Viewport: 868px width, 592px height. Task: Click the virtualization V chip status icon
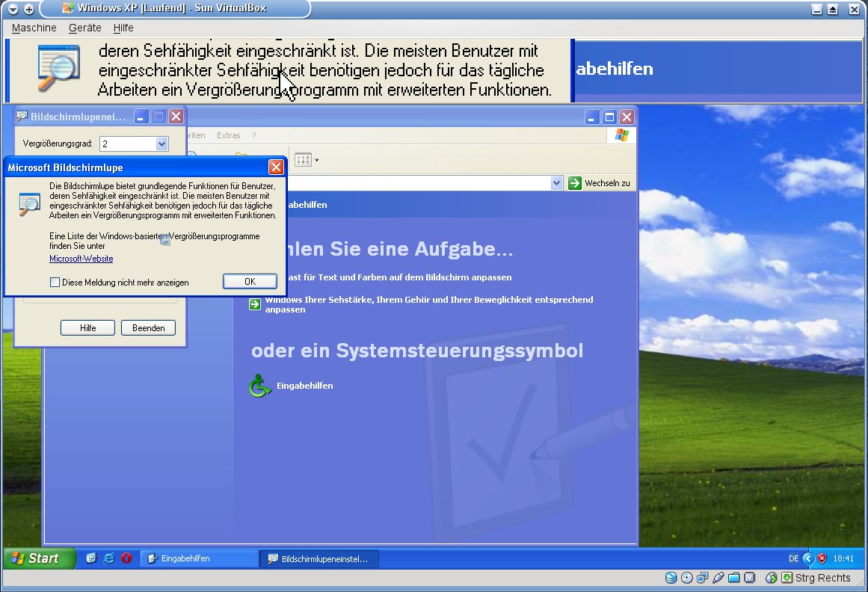pos(750,578)
